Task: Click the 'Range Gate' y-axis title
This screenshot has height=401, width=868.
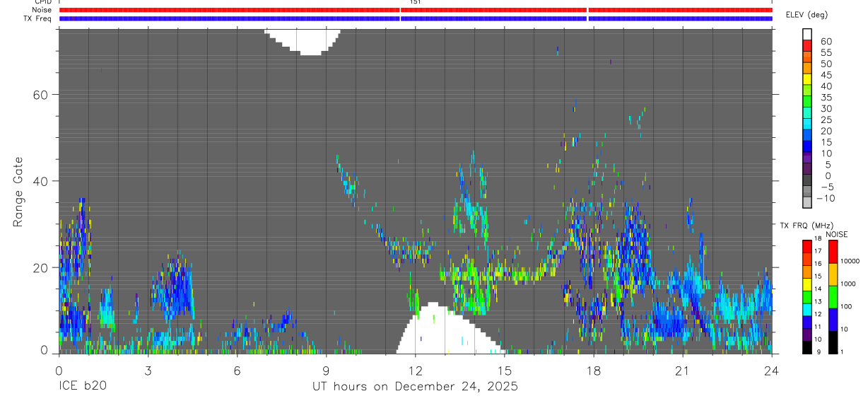Action: (x=19, y=191)
